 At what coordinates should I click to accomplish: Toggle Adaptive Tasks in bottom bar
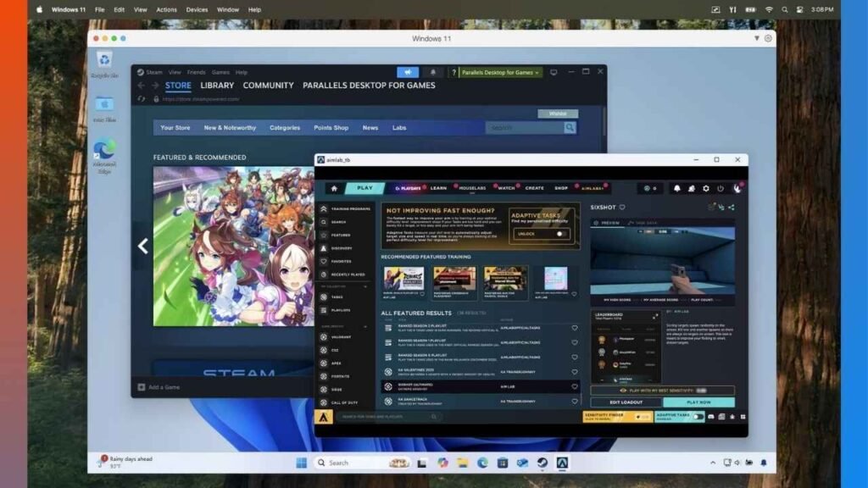pos(698,417)
